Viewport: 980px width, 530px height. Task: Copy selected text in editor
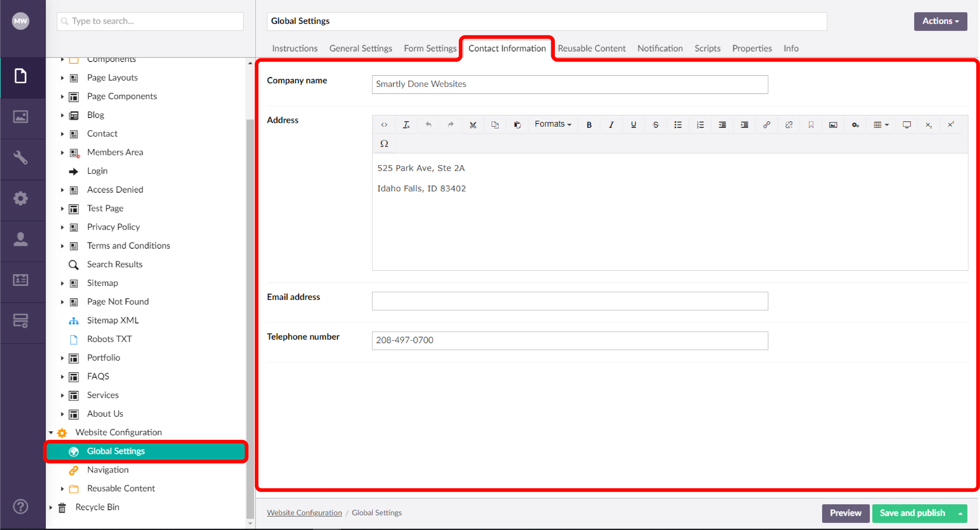click(495, 125)
